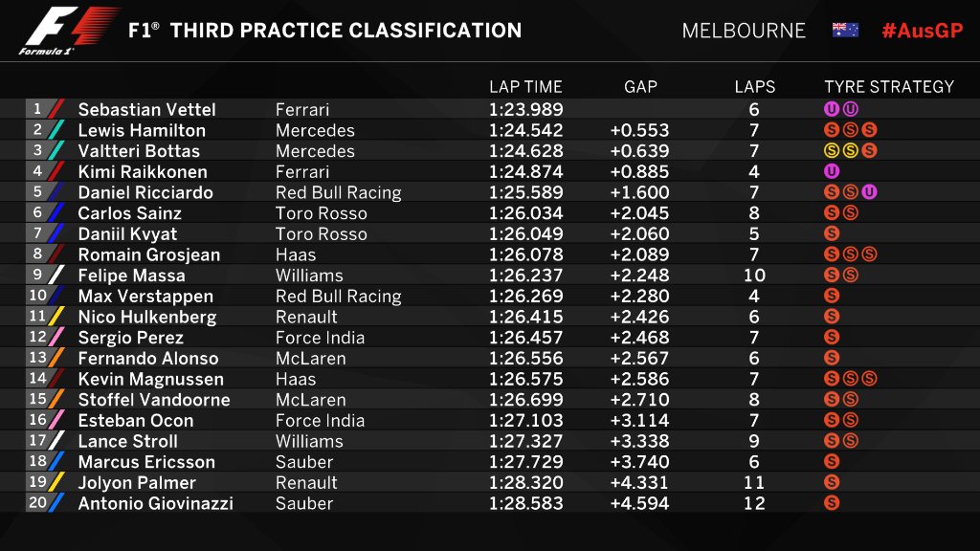Click Sergio Perez's pink team color stripe

pyautogui.click(x=56, y=338)
